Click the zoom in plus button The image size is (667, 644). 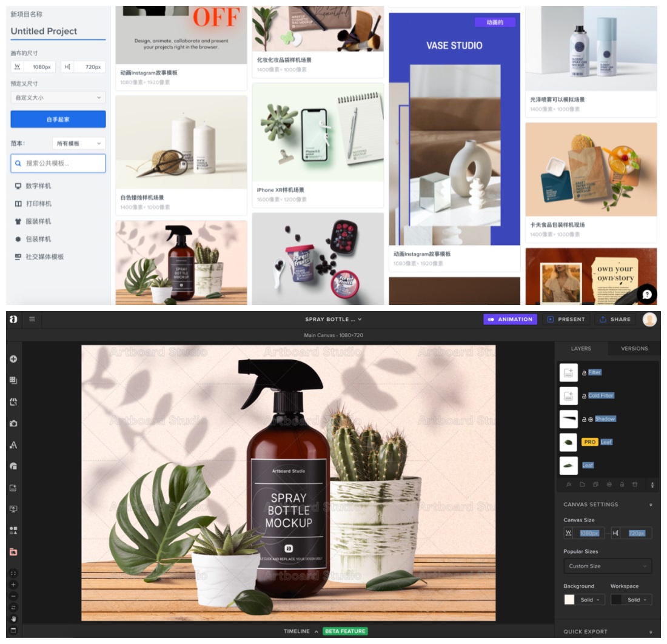13,585
